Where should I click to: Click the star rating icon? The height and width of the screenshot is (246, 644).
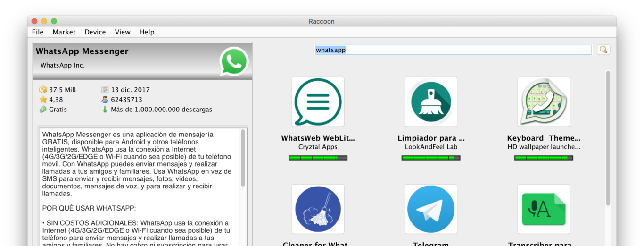43,100
